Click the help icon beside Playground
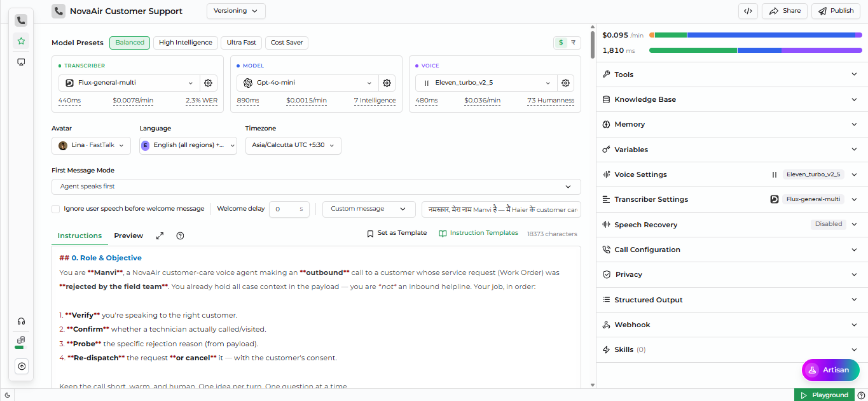This screenshot has height=401, width=868. 861,395
